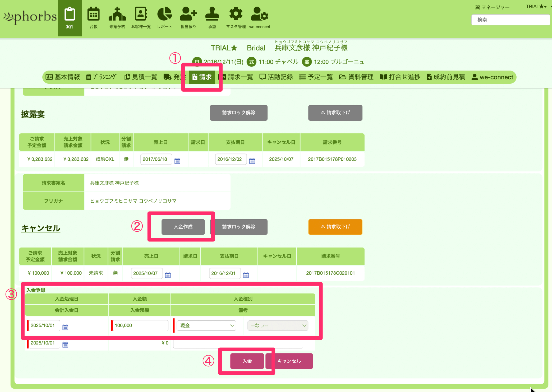The height and width of the screenshot is (392, 552).
Task: Click the 売上日 field 2017/06/18
Action: [156, 159]
